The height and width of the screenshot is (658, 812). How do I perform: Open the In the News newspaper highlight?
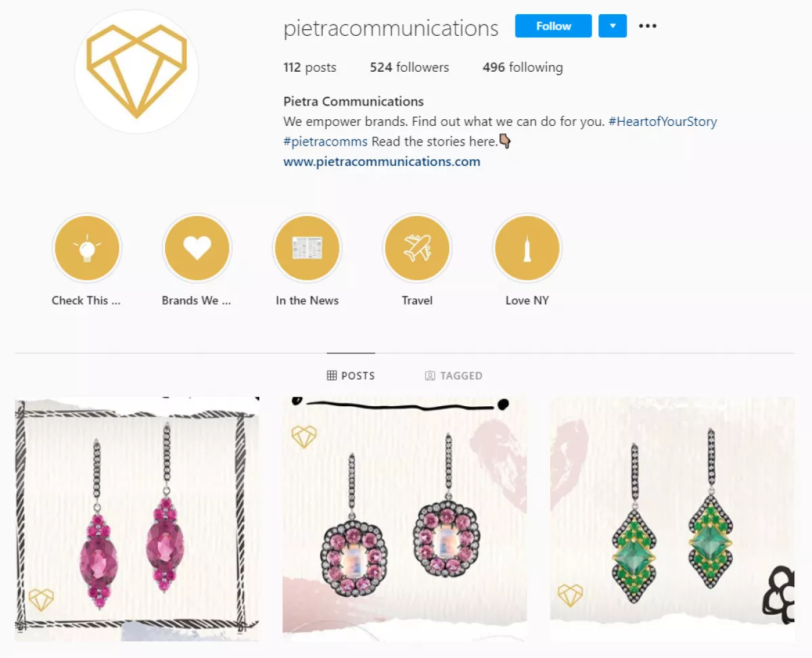pos(307,248)
